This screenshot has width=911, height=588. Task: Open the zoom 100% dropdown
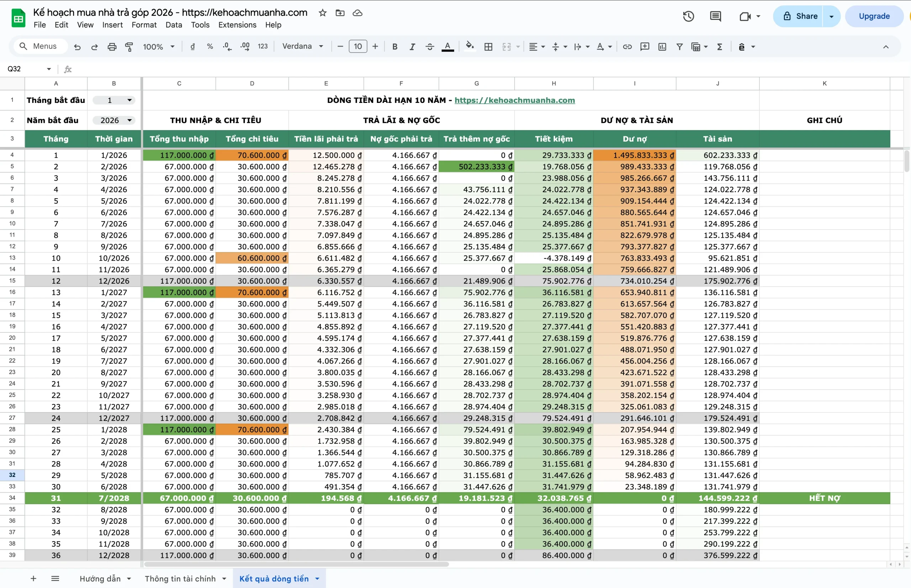158,47
